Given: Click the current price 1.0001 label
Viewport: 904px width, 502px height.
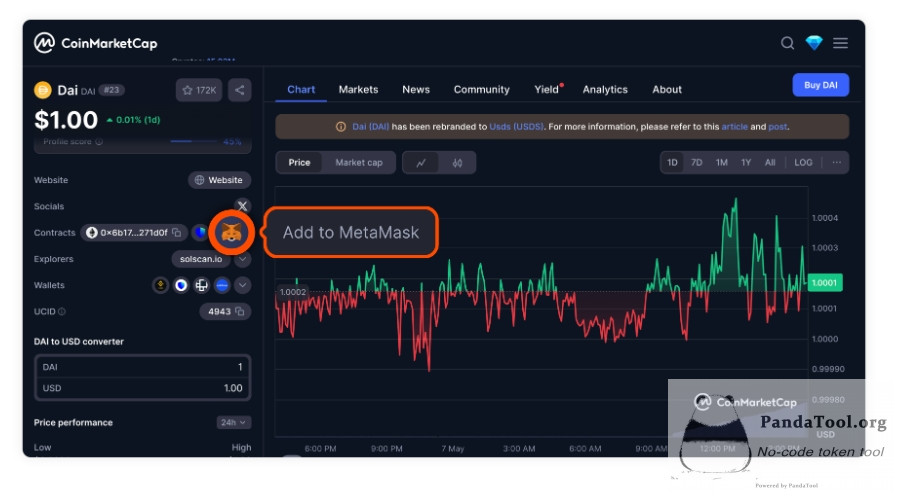Looking at the screenshot, I should (x=824, y=282).
